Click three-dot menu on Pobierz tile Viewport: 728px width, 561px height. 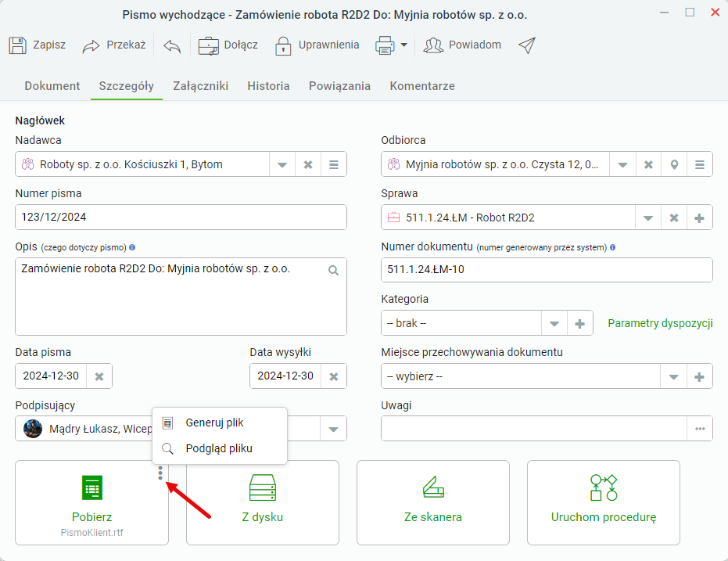click(160, 473)
